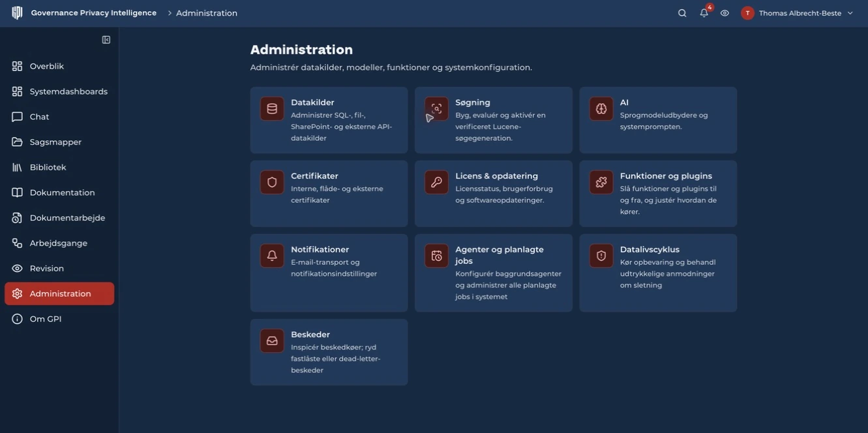868x433 pixels.
Task: Click the user avatar 'T' circle
Action: click(x=747, y=13)
